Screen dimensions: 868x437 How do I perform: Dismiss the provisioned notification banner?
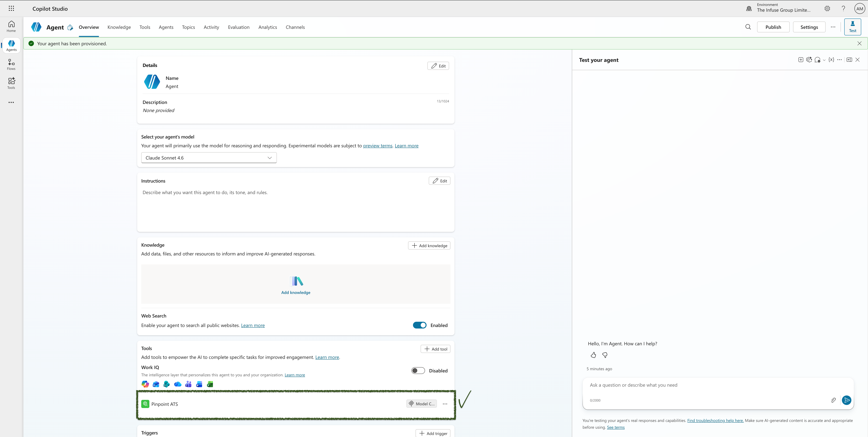[859, 43]
